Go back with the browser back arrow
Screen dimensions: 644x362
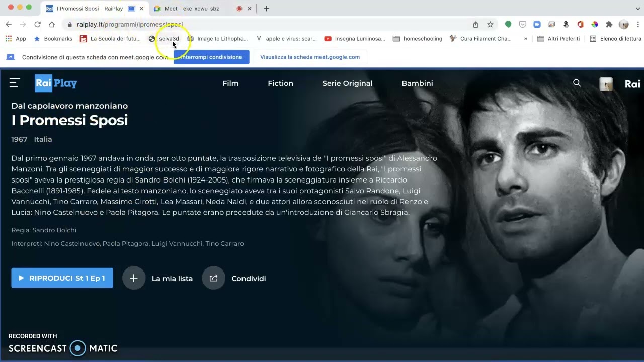coord(9,24)
